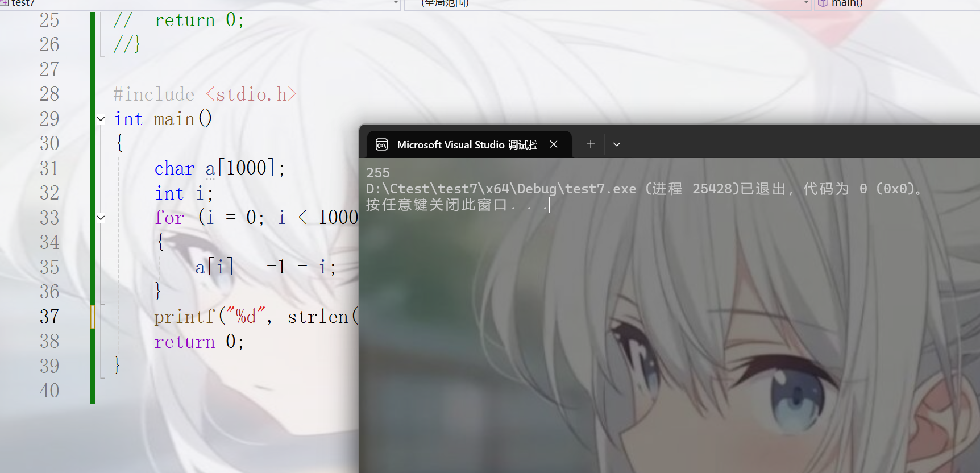This screenshot has width=980, height=473.
Task: Click line number 25 in the margin
Action: (49, 20)
